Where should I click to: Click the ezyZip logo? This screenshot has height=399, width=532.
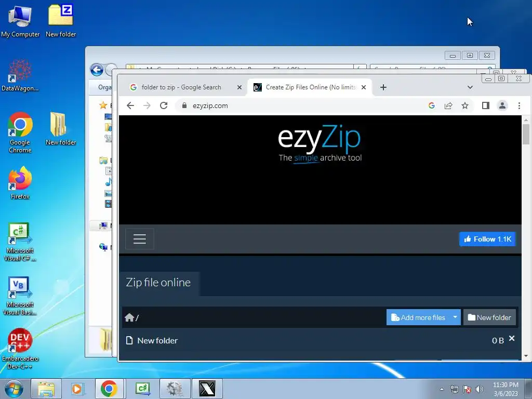pyautogui.click(x=320, y=144)
